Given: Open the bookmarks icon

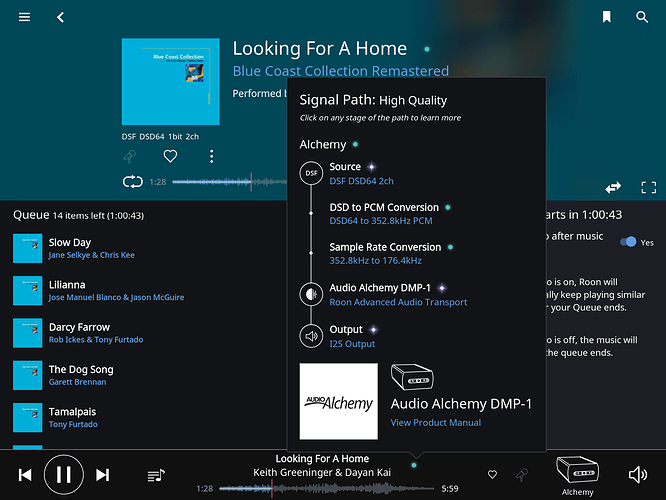Looking at the screenshot, I should (607, 17).
